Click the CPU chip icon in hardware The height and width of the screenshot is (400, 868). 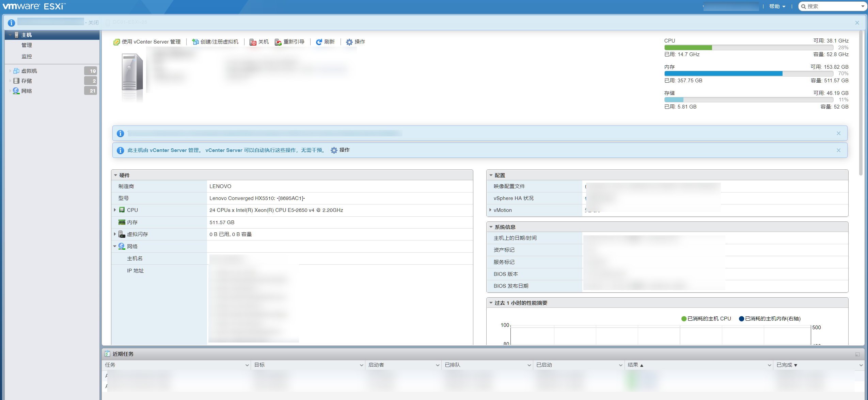pyautogui.click(x=122, y=210)
